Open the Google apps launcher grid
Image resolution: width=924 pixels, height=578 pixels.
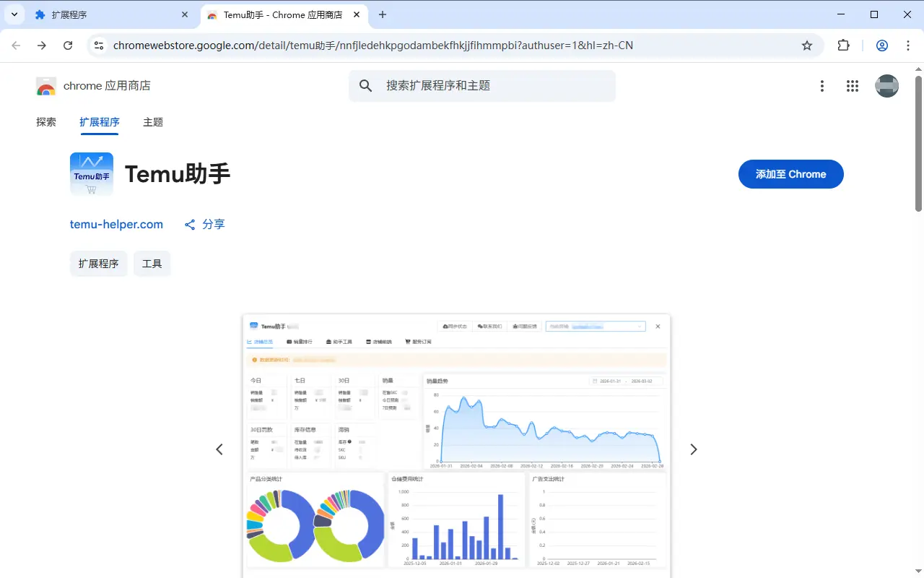tap(852, 85)
